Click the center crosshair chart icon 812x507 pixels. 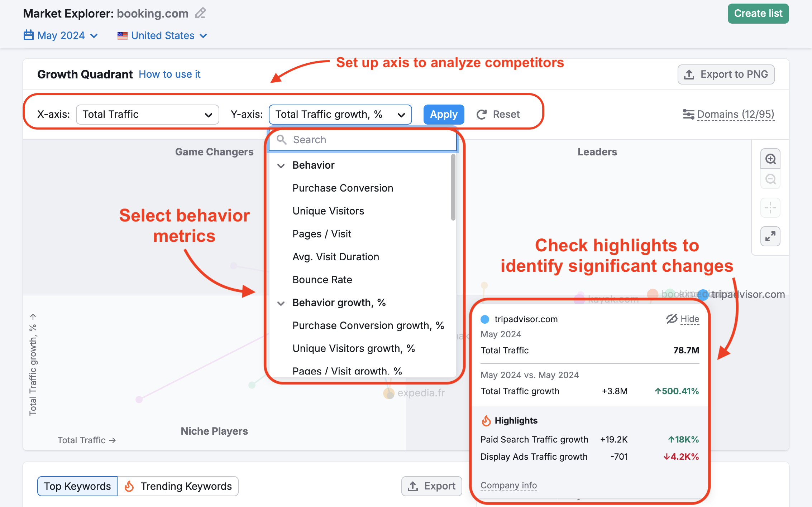pyautogui.click(x=770, y=208)
